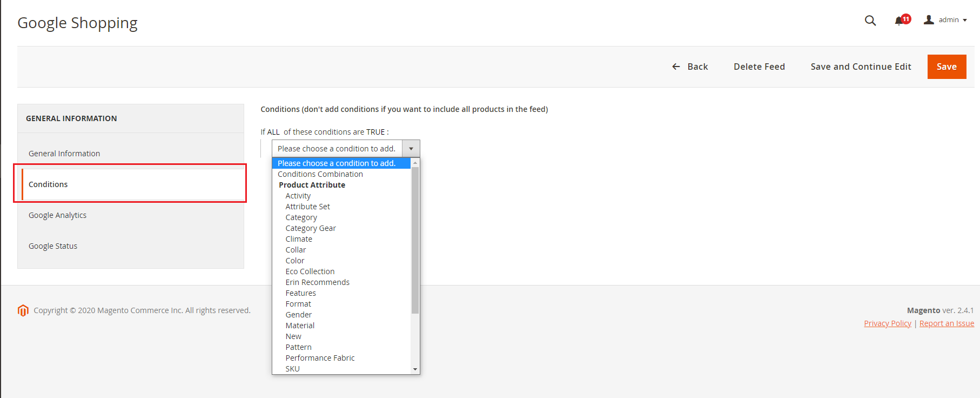
Task: Select highlighted 'Please choose a condition to add.' option
Action: [x=341, y=163]
